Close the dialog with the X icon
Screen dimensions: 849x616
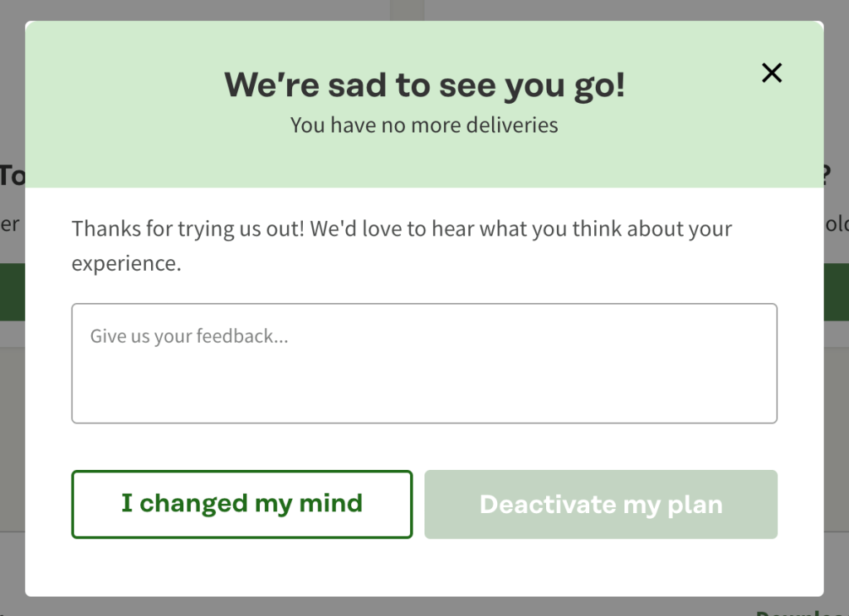pos(772,73)
